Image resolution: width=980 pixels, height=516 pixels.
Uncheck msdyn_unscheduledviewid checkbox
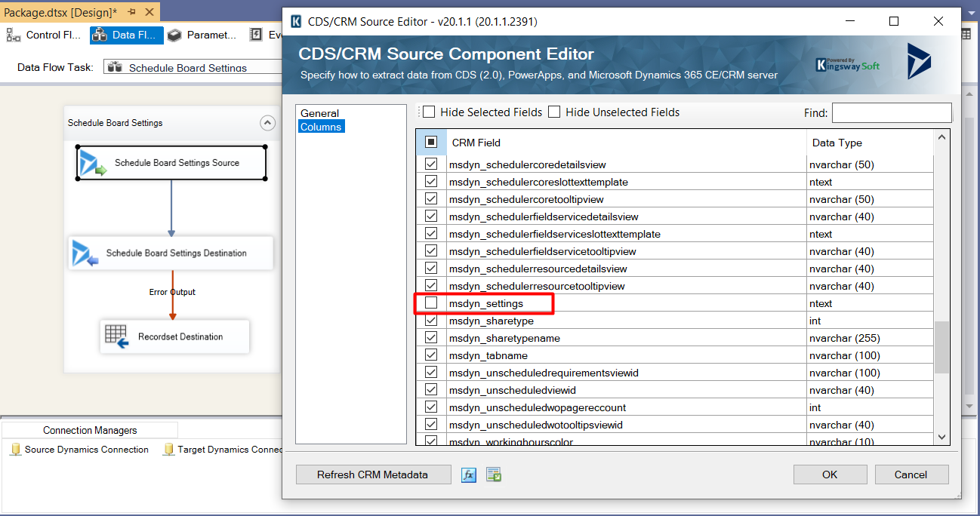pos(431,390)
